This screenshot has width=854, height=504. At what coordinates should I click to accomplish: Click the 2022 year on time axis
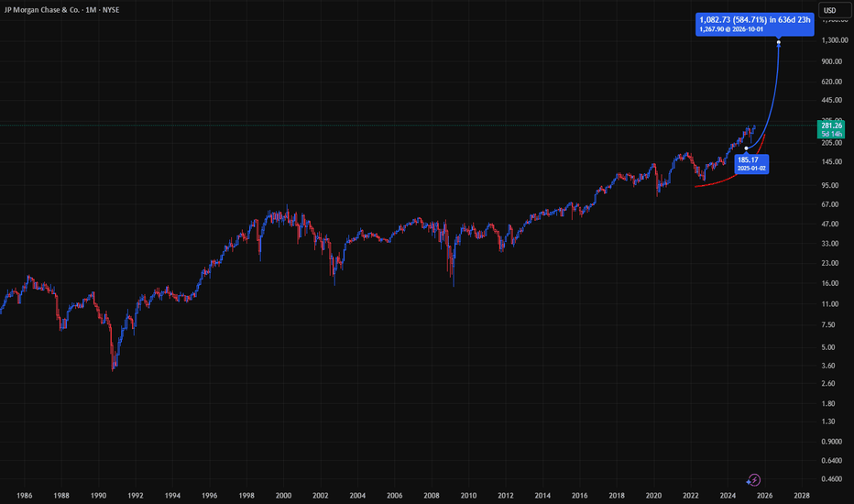(691, 496)
